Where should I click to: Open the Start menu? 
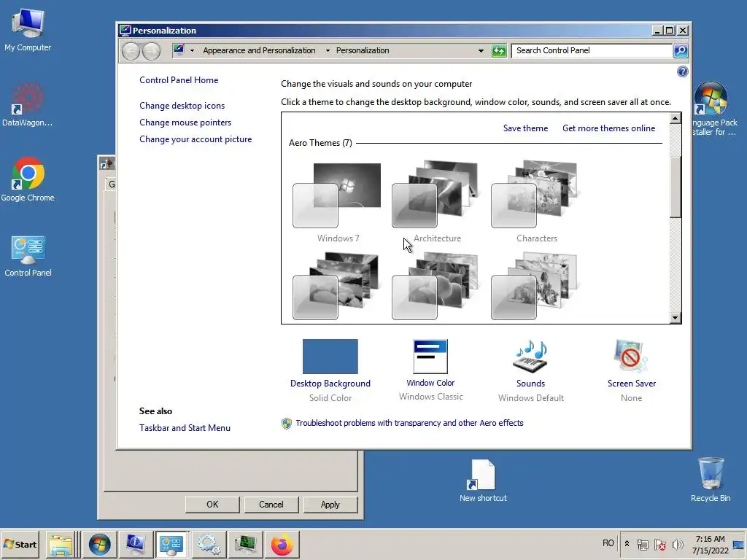click(20, 544)
